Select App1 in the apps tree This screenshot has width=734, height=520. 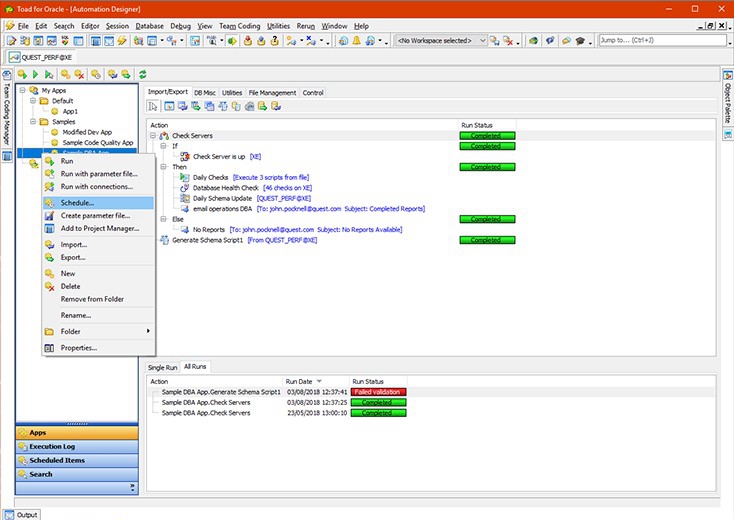(x=70, y=111)
